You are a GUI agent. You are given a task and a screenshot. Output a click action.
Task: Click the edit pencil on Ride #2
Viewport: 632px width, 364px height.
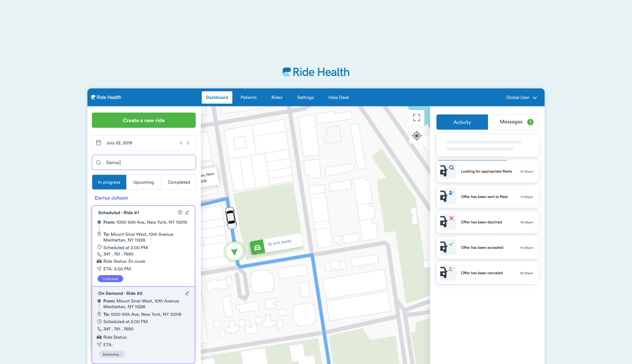click(x=187, y=293)
